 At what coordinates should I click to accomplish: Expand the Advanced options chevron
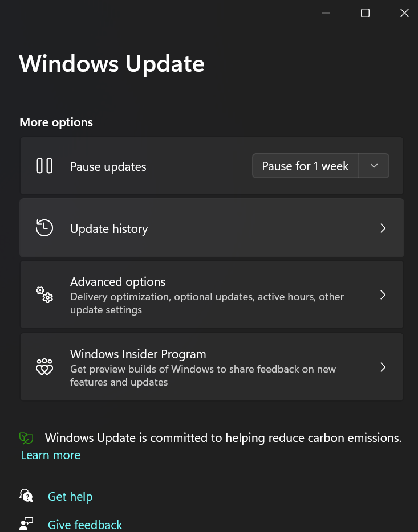click(383, 294)
